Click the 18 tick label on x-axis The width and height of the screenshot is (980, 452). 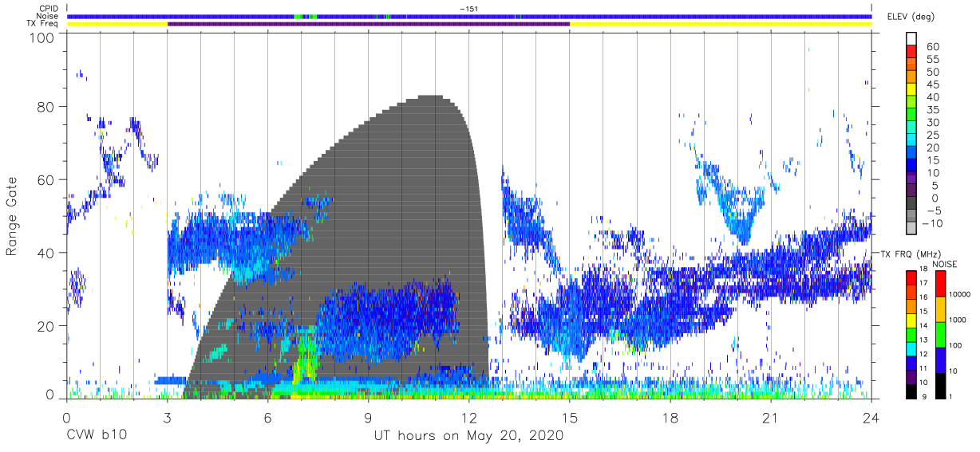670,418
